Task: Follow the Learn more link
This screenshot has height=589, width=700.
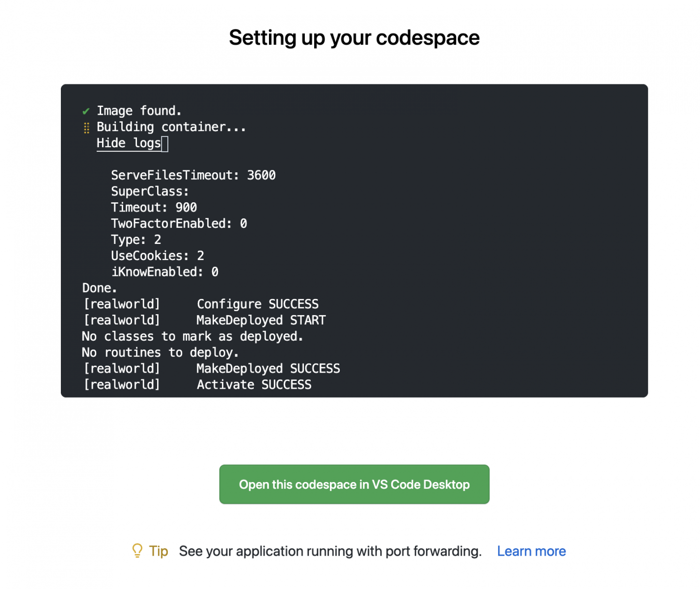Action: (x=531, y=551)
